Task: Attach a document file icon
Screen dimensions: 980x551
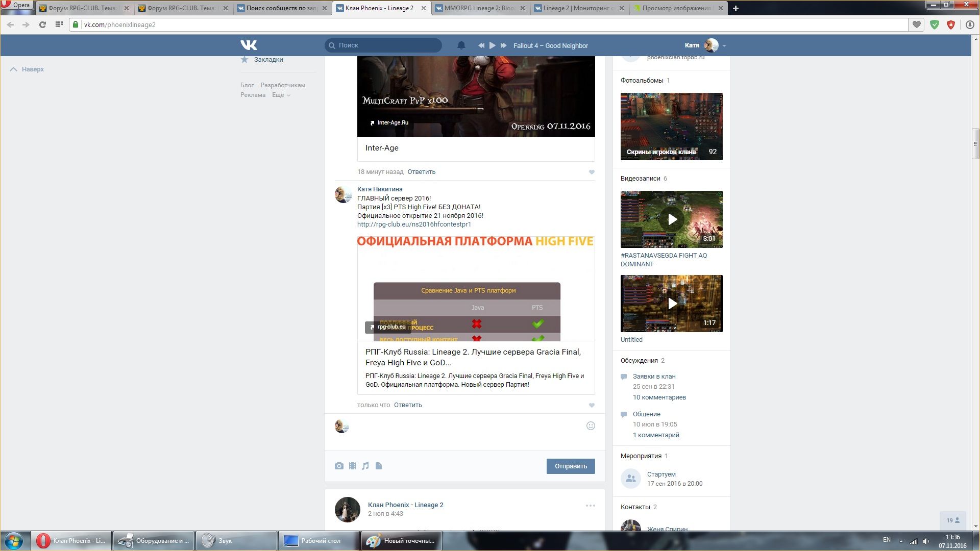Action: pyautogui.click(x=379, y=466)
